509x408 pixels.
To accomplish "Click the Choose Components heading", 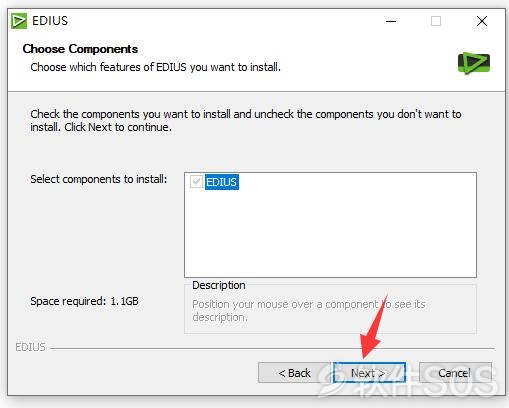I will pos(80,49).
